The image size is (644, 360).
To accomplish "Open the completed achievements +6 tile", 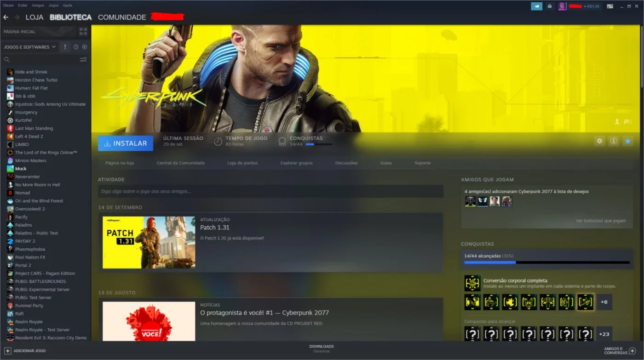I will pyautogui.click(x=604, y=302).
